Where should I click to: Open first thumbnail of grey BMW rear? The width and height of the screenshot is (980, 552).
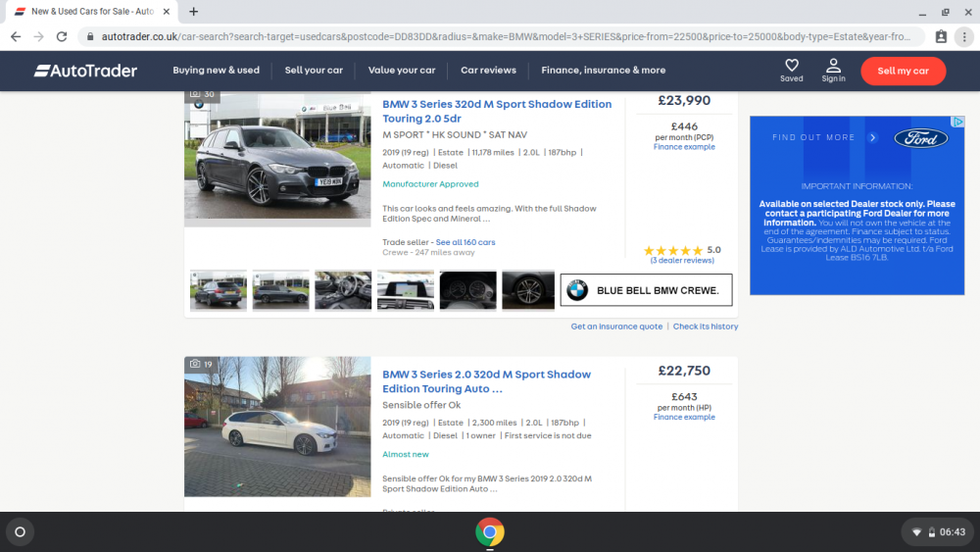pos(219,290)
